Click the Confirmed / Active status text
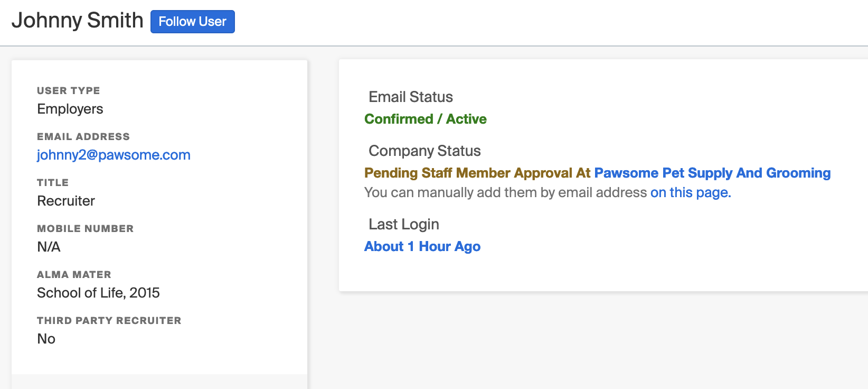Image resolution: width=868 pixels, height=389 pixels. [425, 119]
